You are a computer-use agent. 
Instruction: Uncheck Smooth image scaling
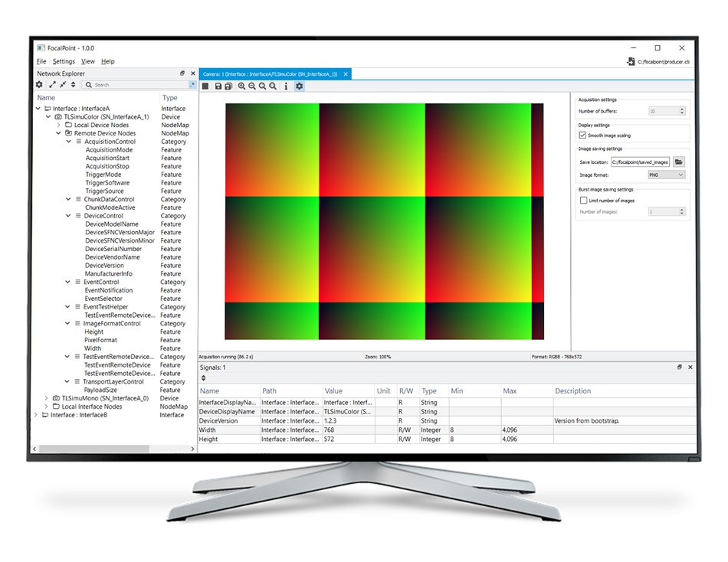[583, 135]
